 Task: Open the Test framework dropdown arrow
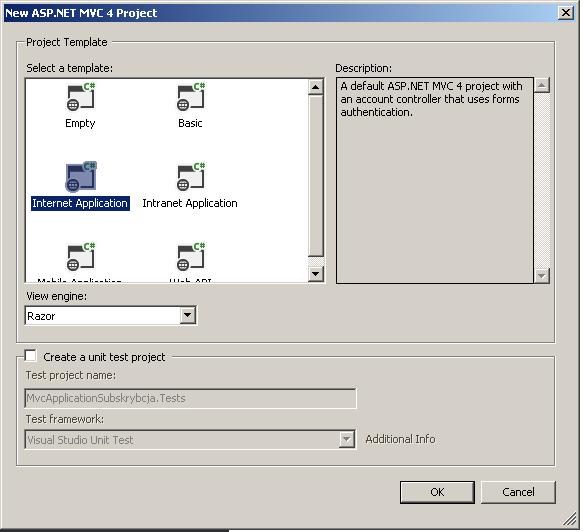tap(346, 440)
